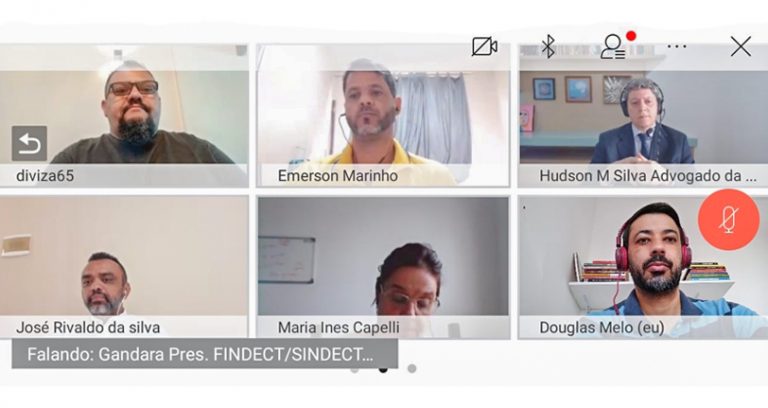
Task: Click the Hudson M Silva Advogado name label
Action: 648,176
